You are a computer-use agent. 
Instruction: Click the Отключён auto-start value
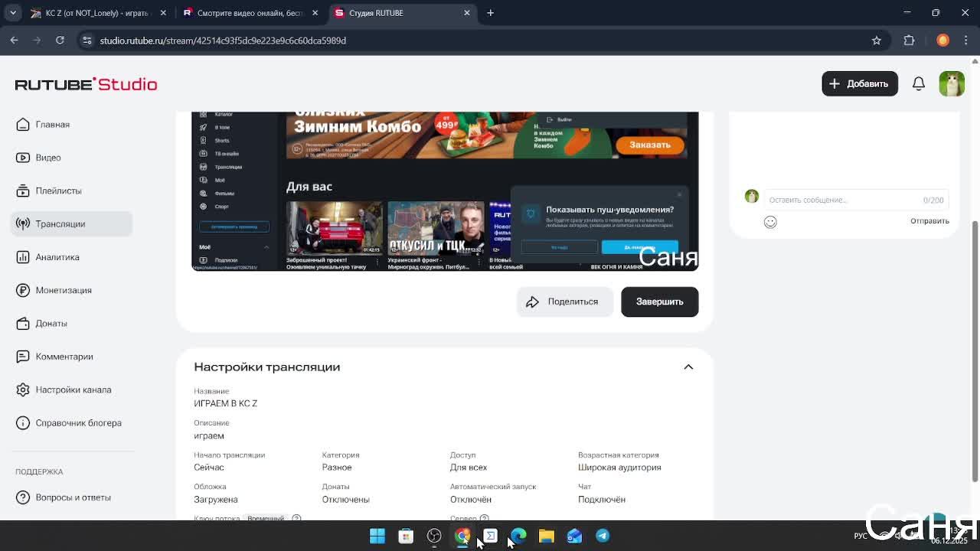[x=471, y=500]
